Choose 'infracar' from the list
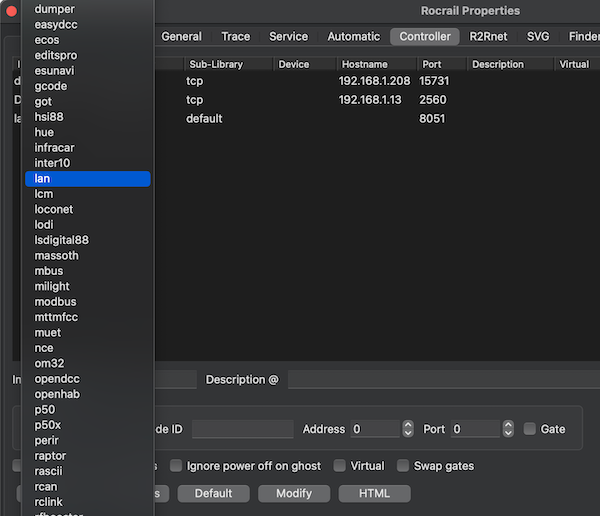600x516 pixels. [88, 148]
